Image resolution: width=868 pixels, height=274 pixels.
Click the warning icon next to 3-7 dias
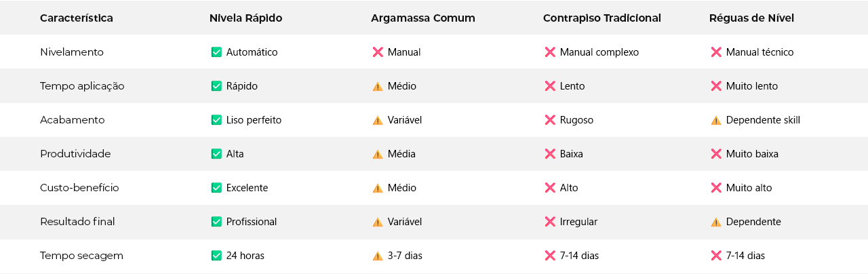tap(378, 256)
